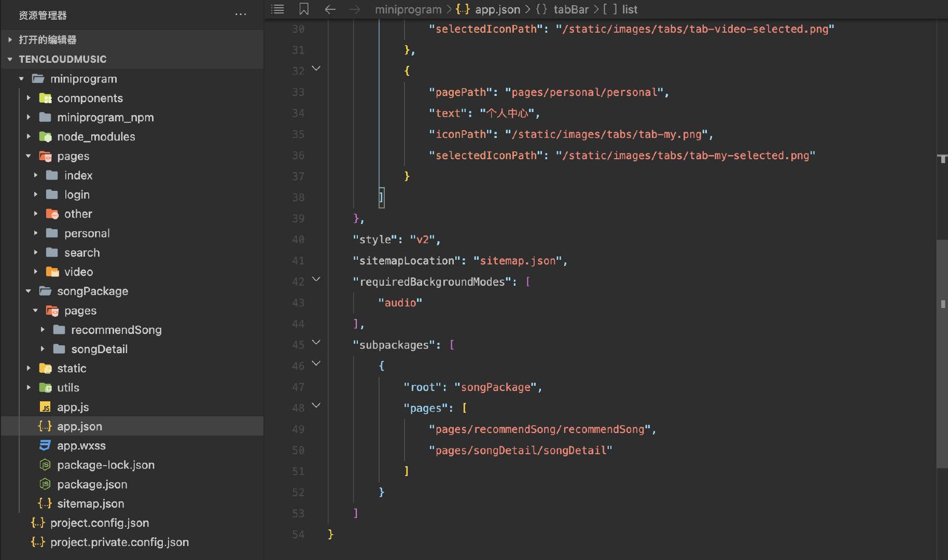This screenshot has width=948, height=560.
Task: Fold subpackages array at line 45
Action: point(316,343)
